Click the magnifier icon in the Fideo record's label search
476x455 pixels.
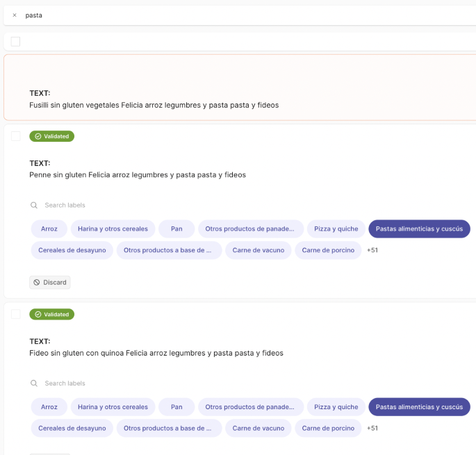[33, 383]
